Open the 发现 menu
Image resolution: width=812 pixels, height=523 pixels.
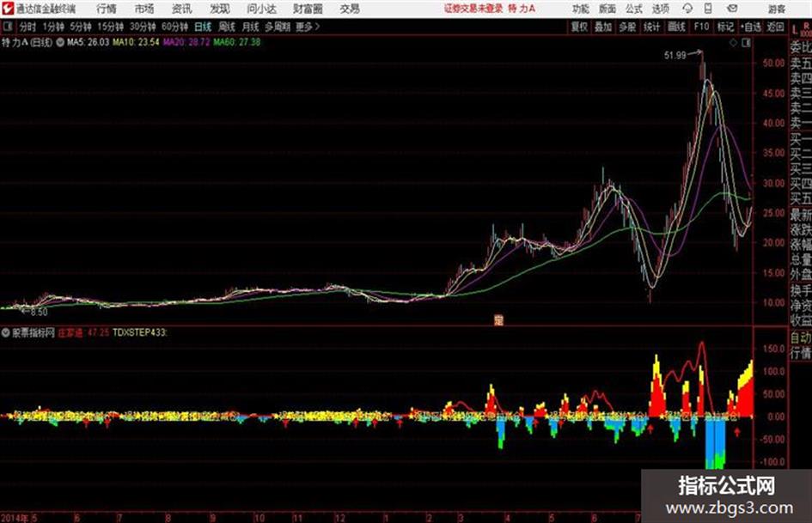[220, 9]
